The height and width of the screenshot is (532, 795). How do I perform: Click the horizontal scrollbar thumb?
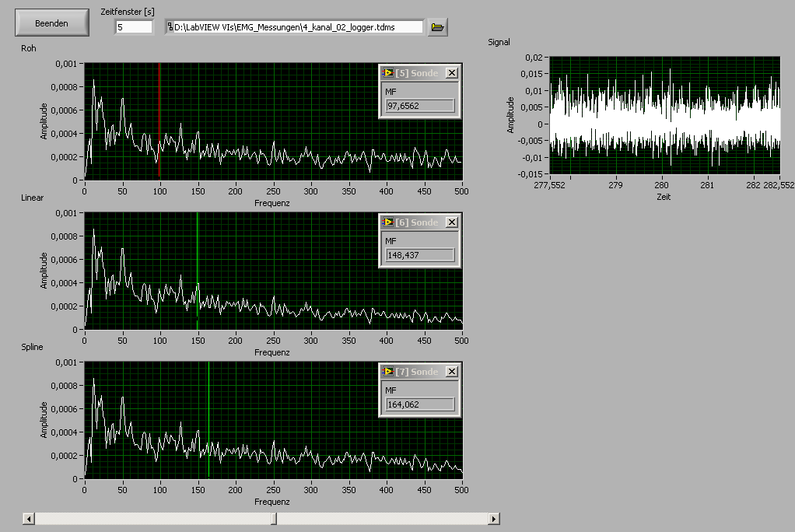273,519
